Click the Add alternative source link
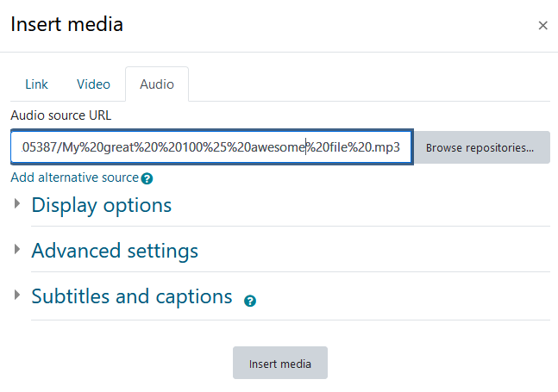The height and width of the screenshot is (392, 558). 75,177
